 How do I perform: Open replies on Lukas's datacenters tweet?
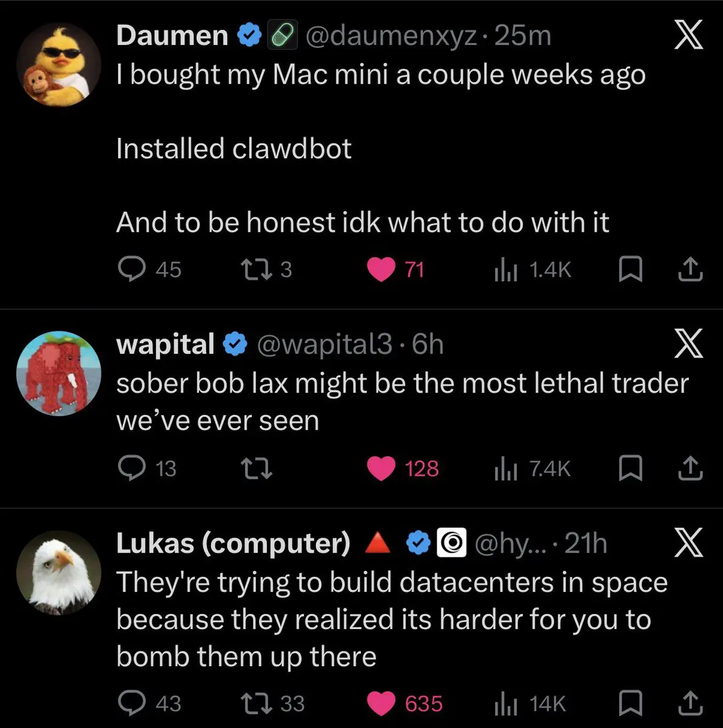point(149,703)
